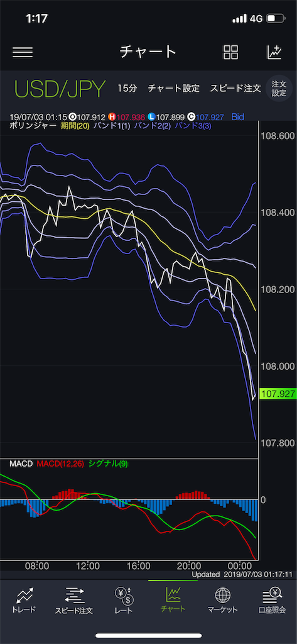Screen dimensions: 297x644
Task: Tap the 108.000 price axis label
Action: [x=278, y=366]
